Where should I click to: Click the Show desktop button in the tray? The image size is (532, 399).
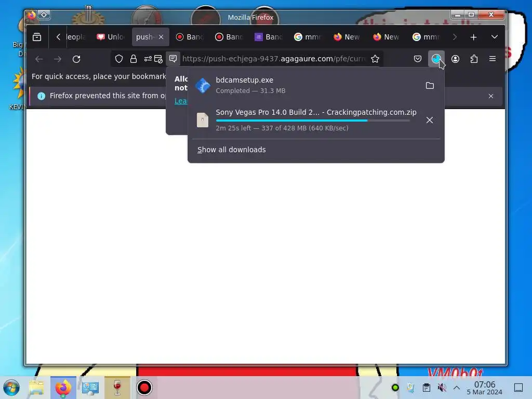[518, 388]
